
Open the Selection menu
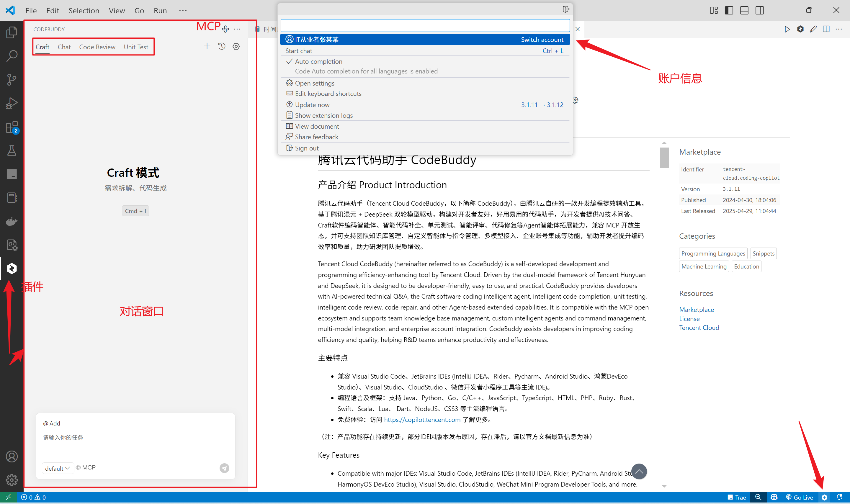coord(84,11)
